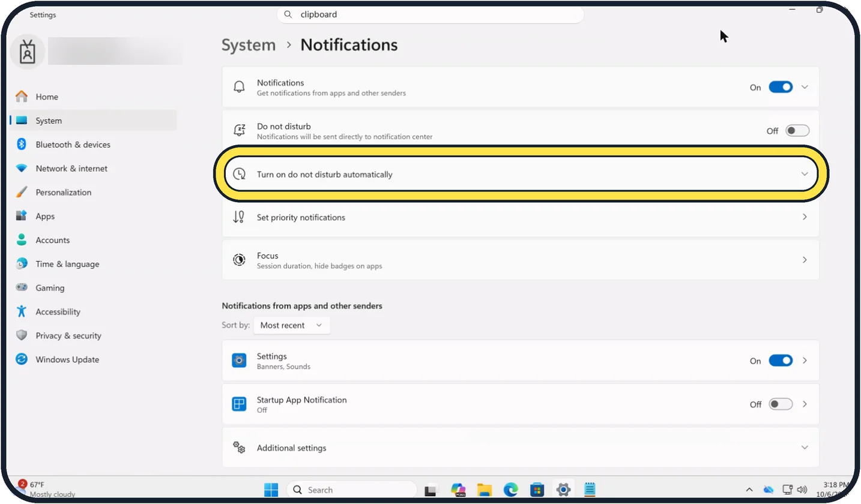
Task: Open the taskbar clock showing 3:18 PM
Action: pos(835,489)
